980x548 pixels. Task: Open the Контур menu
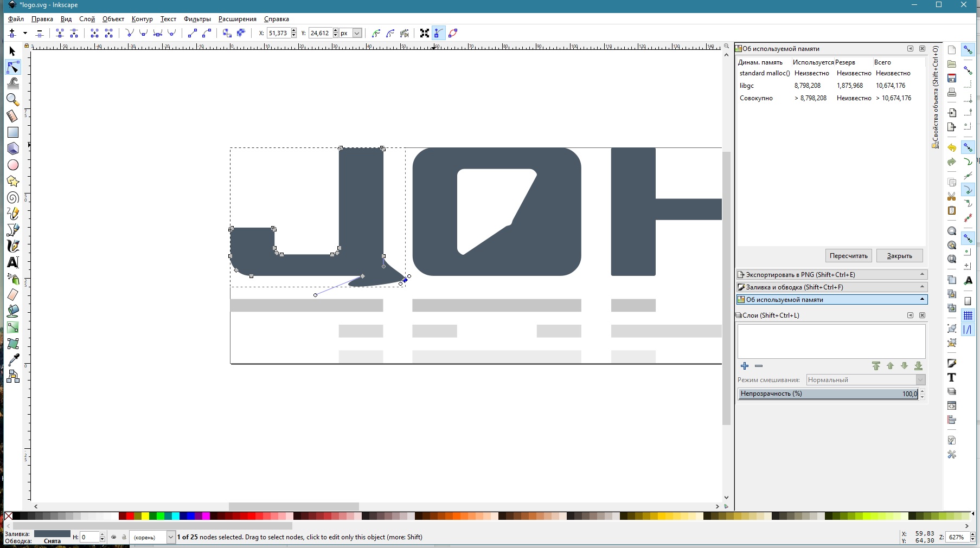142,19
